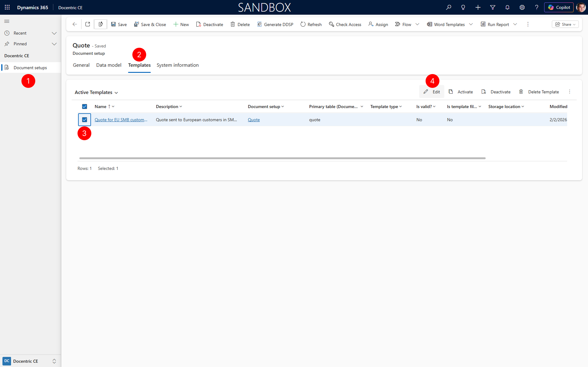
Task: Open Document setups in the sidebar
Action: [x=30, y=68]
